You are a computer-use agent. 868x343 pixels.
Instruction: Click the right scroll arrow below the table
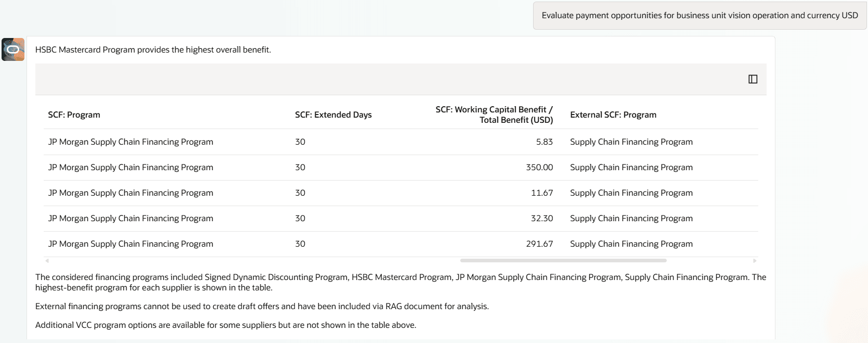coord(755,260)
